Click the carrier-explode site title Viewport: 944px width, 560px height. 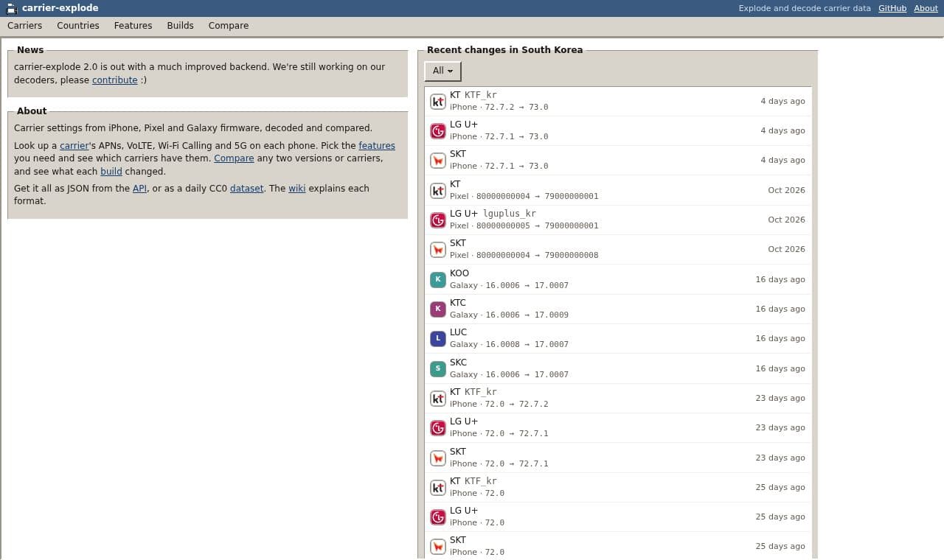(x=60, y=8)
